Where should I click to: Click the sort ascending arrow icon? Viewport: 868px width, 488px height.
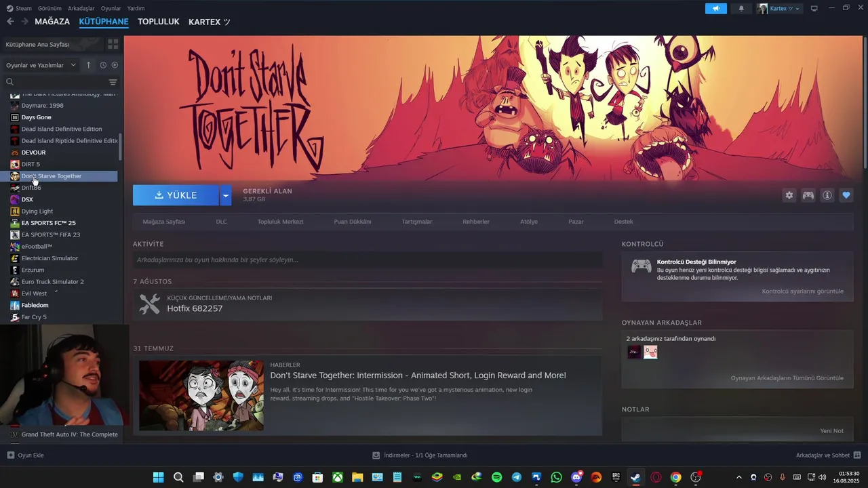(88, 65)
